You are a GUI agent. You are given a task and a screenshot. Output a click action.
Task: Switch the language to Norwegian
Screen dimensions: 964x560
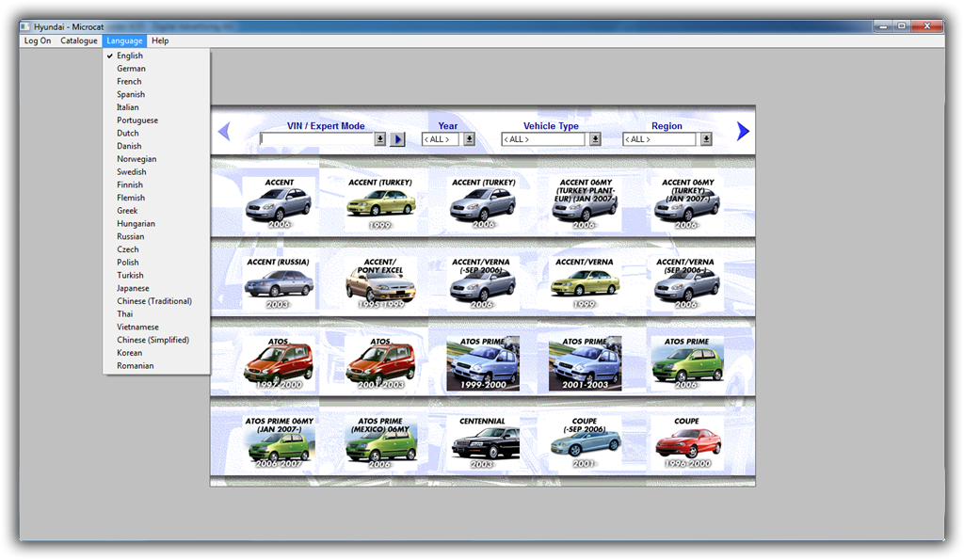[x=156, y=159]
